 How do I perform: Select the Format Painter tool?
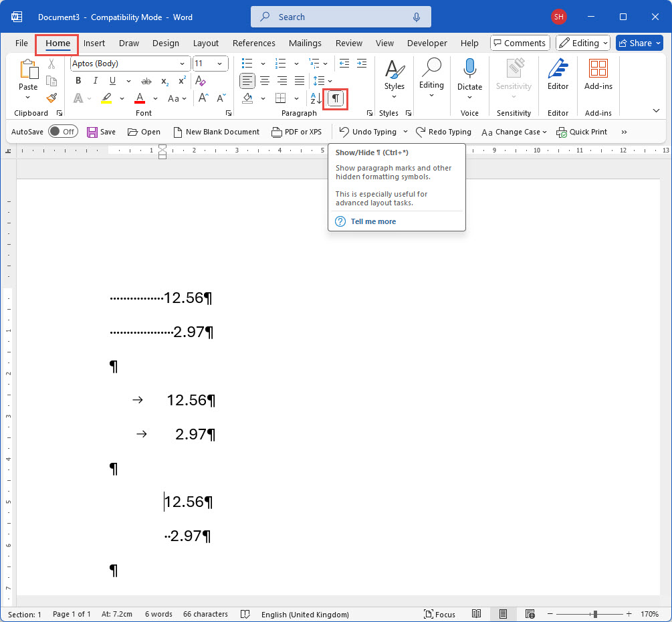click(x=51, y=98)
